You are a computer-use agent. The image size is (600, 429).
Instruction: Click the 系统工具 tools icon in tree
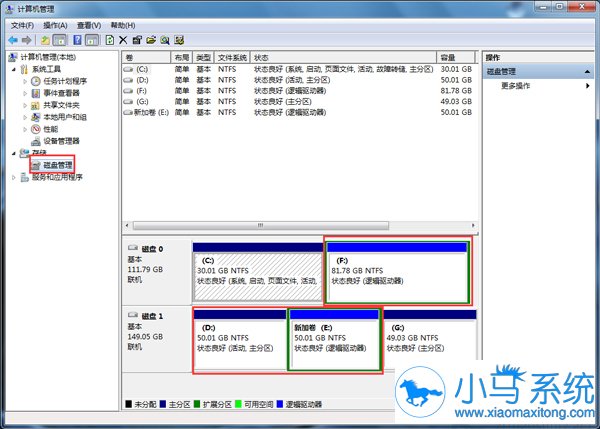click(x=24, y=69)
